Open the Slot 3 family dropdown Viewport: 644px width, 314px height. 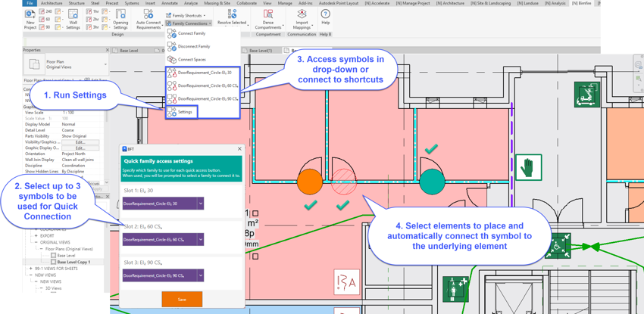[200, 275]
